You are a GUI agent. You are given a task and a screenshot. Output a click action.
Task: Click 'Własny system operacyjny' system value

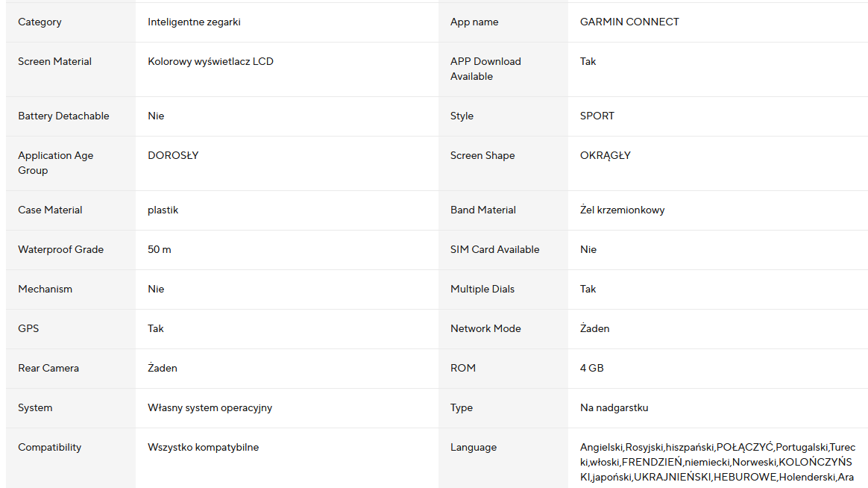(x=210, y=408)
